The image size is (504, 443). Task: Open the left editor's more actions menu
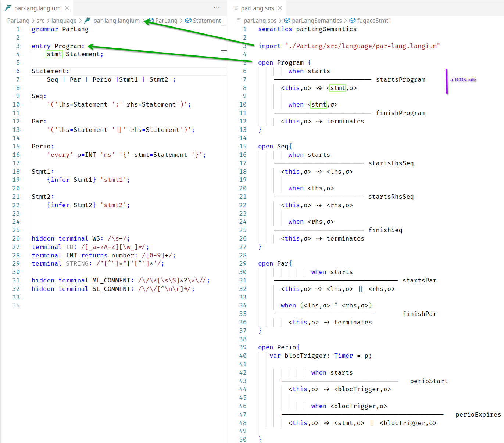click(x=217, y=8)
